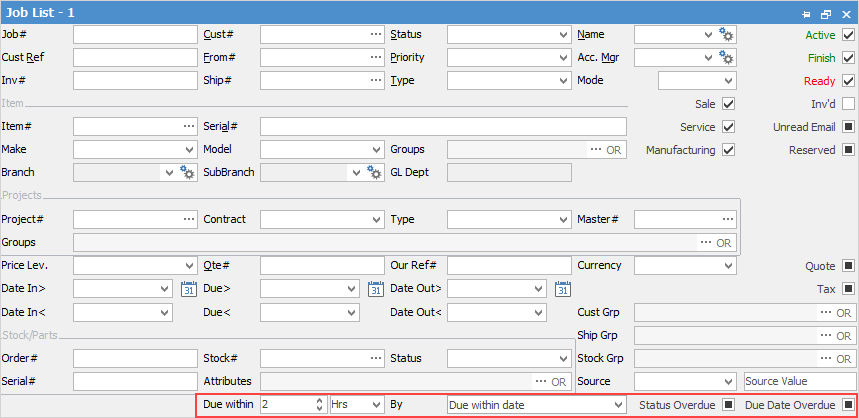
Task: Click the SubBranch settings gear icon
Action: point(374,173)
